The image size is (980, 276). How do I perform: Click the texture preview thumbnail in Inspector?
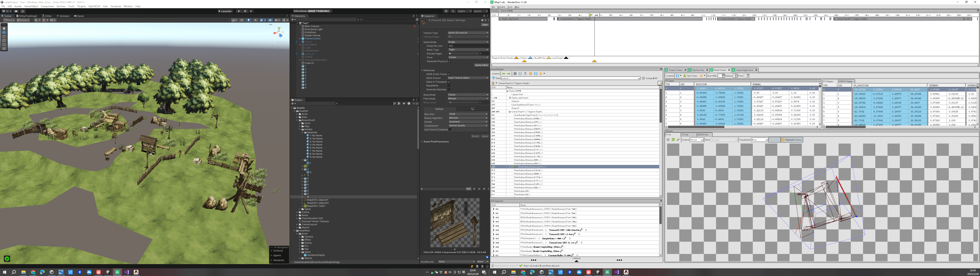point(455,223)
